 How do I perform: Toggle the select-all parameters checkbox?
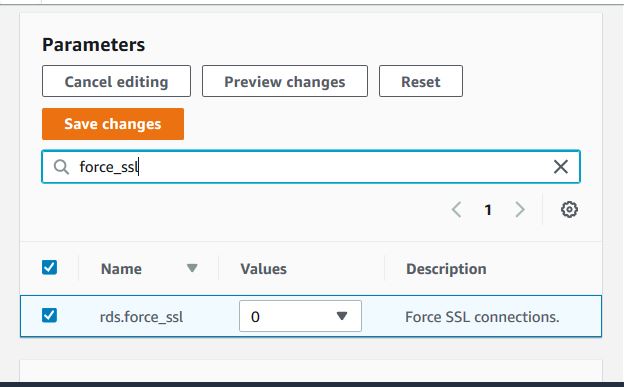[x=49, y=268]
